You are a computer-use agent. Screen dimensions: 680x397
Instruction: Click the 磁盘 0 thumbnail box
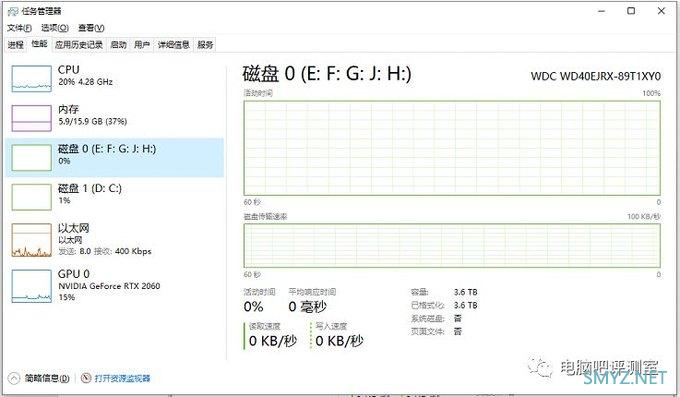(31, 157)
